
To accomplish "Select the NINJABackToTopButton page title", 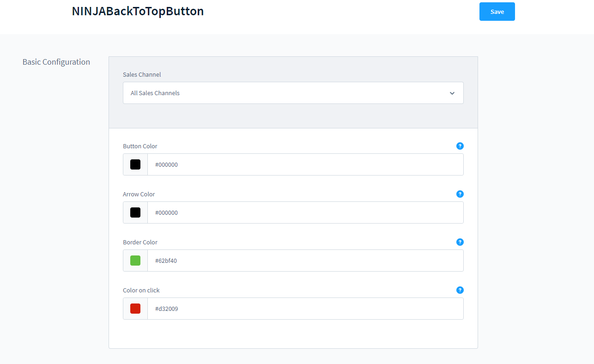I will tap(138, 11).
